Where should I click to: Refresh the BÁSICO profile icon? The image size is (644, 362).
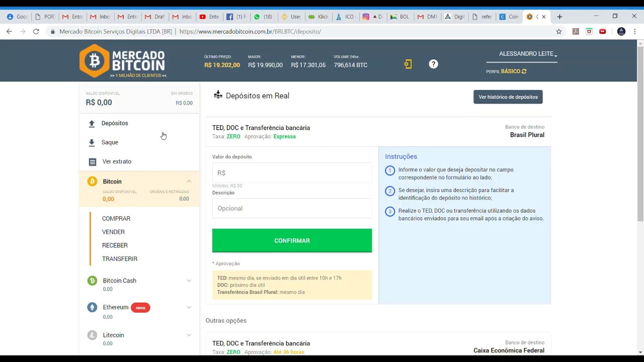[x=524, y=71]
